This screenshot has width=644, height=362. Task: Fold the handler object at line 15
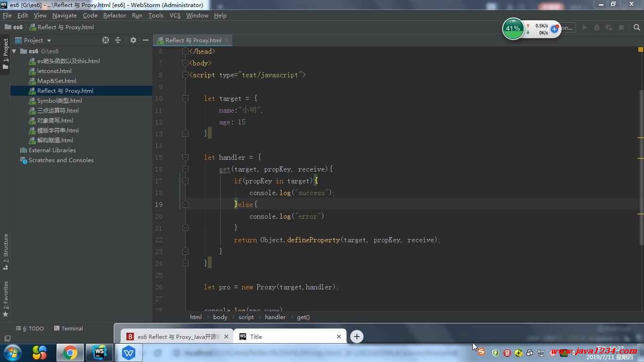point(185,157)
